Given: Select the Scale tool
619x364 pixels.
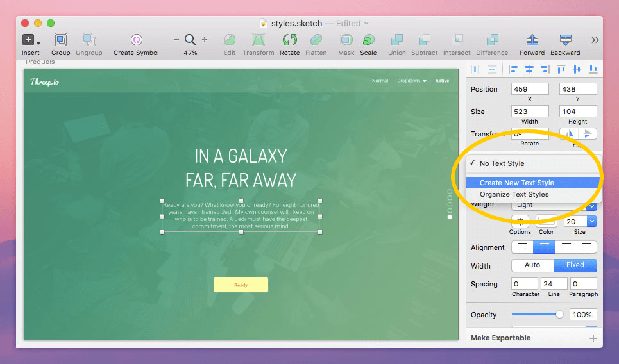Looking at the screenshot, I should point(368,40).
